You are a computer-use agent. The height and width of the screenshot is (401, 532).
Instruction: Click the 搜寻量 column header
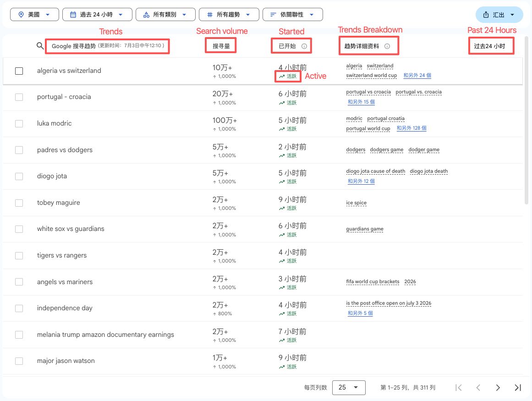tap(221, 46)
